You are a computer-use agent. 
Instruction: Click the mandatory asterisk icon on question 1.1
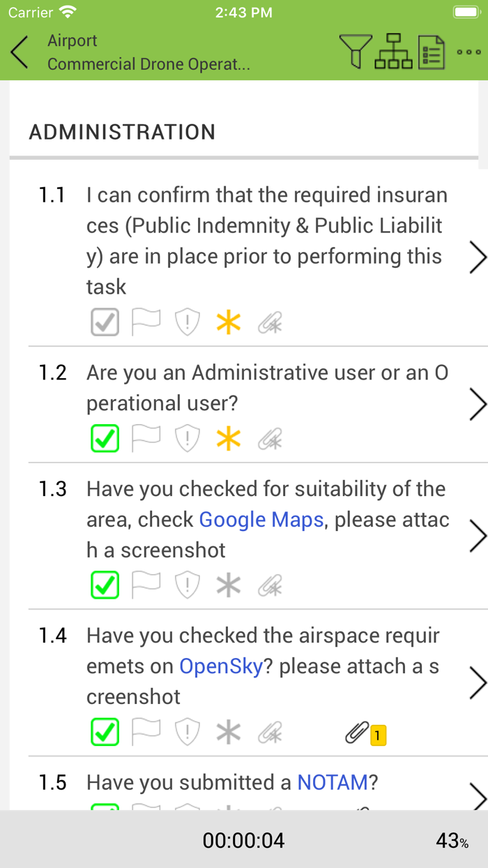(228, 322)
